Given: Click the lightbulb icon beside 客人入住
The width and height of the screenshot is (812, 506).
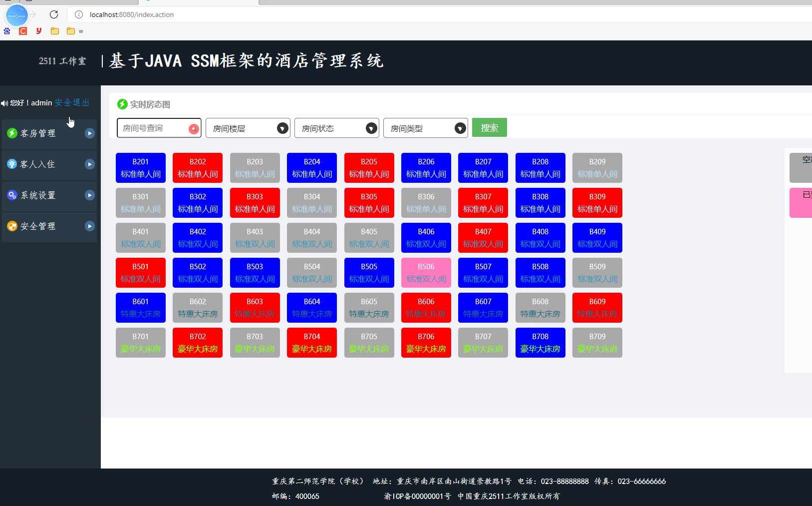Looking at the screenshot, I should tap(12, 164).
